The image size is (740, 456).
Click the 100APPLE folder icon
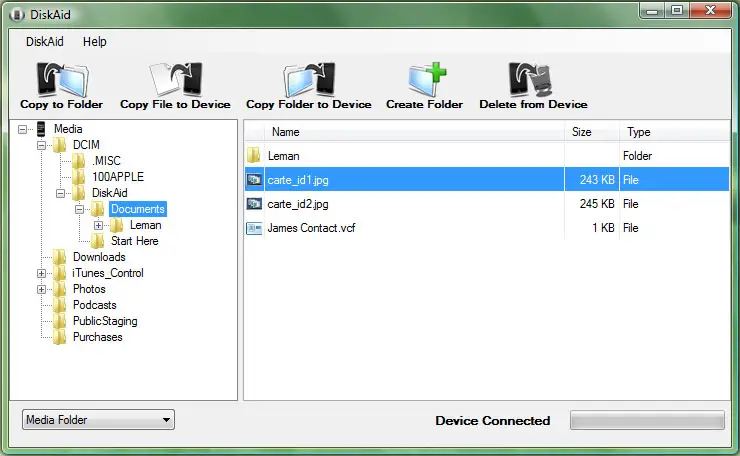pyautogui.click(x=78, y=177)
